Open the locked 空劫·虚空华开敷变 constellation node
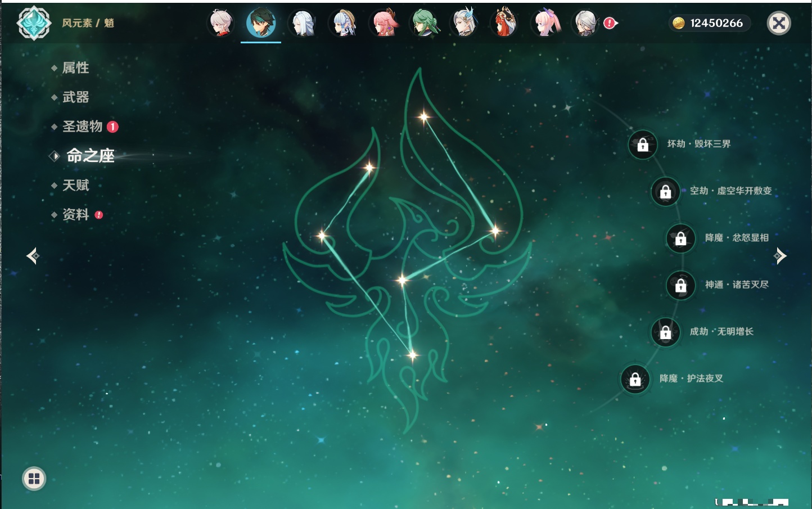 pyautogui.click(x=666, y=191)
